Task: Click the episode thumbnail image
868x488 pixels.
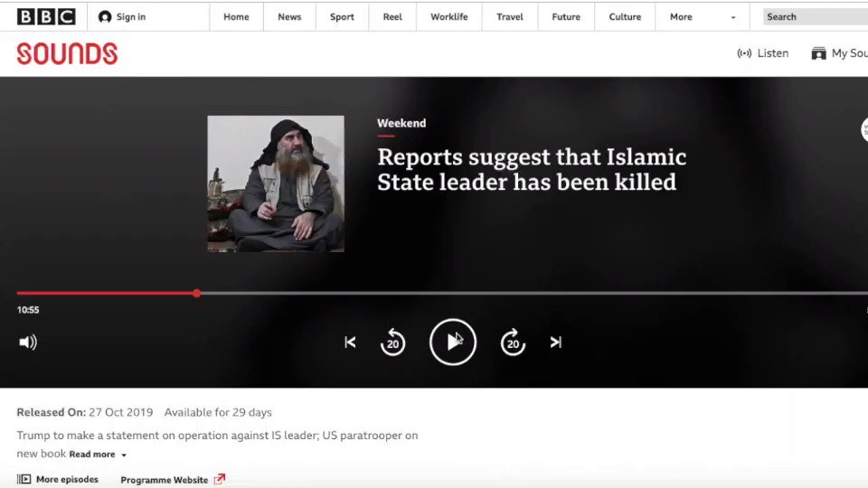Action: pyautogui.click(x=276, y=183)
